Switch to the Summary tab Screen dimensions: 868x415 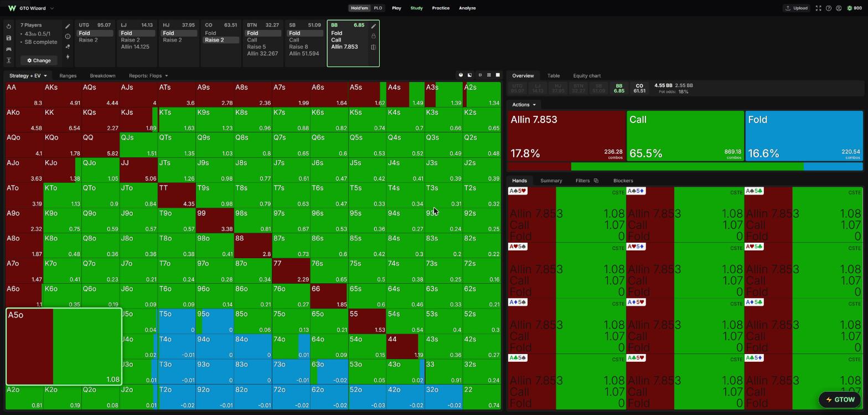551,181
